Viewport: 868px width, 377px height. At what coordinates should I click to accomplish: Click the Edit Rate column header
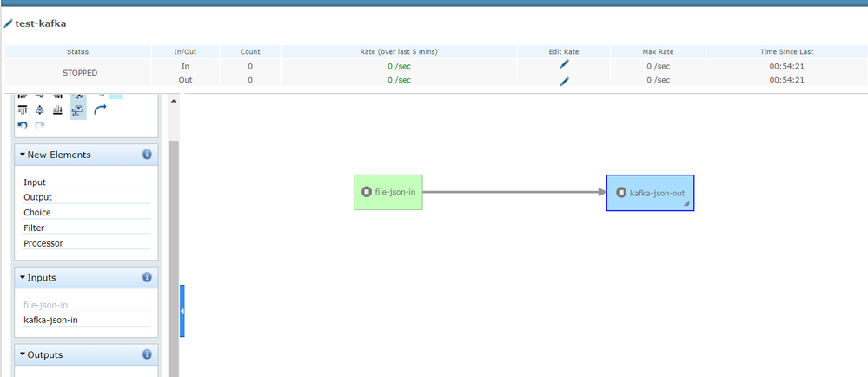coord(564,51)
